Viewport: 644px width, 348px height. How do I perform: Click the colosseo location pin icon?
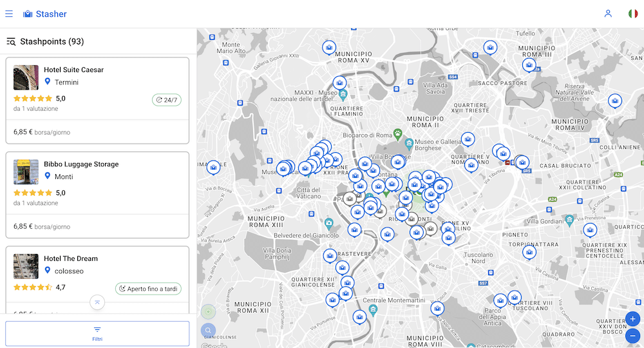point(48,271)
